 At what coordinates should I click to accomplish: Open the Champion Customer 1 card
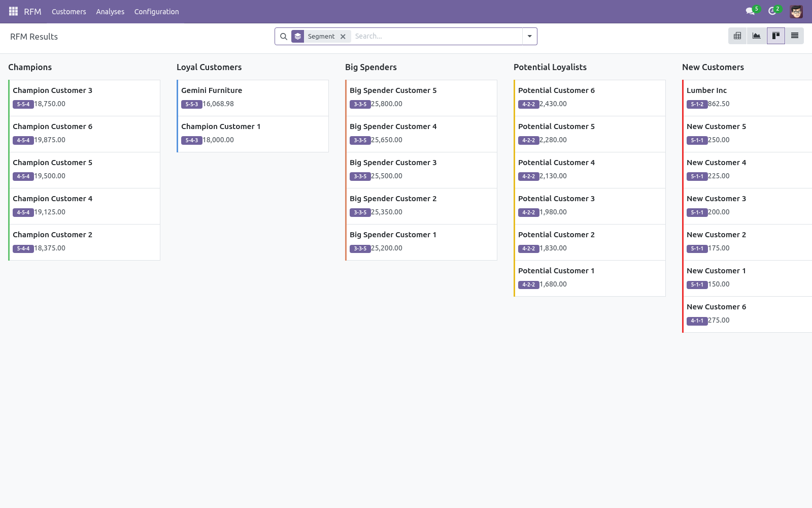tap(253, 134)
